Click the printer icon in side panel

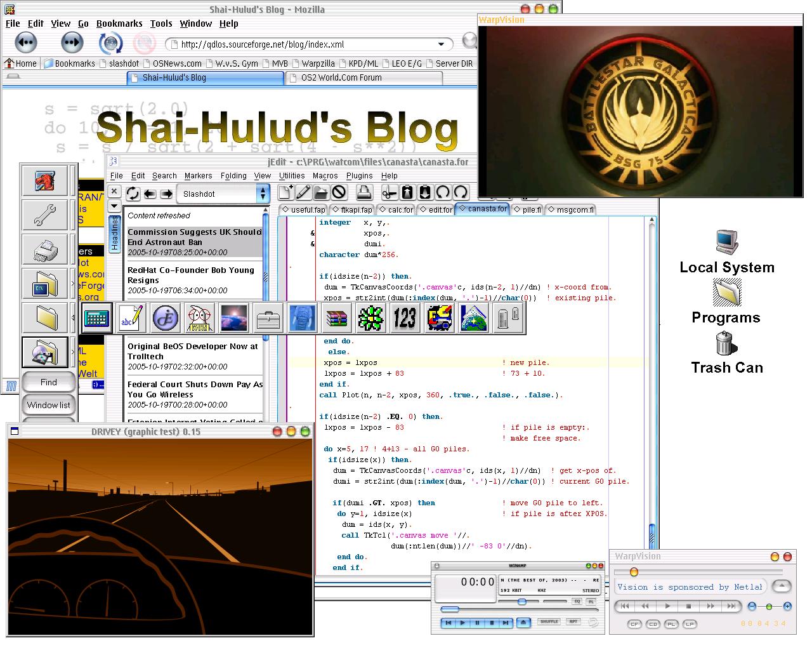tap(44, 249)
